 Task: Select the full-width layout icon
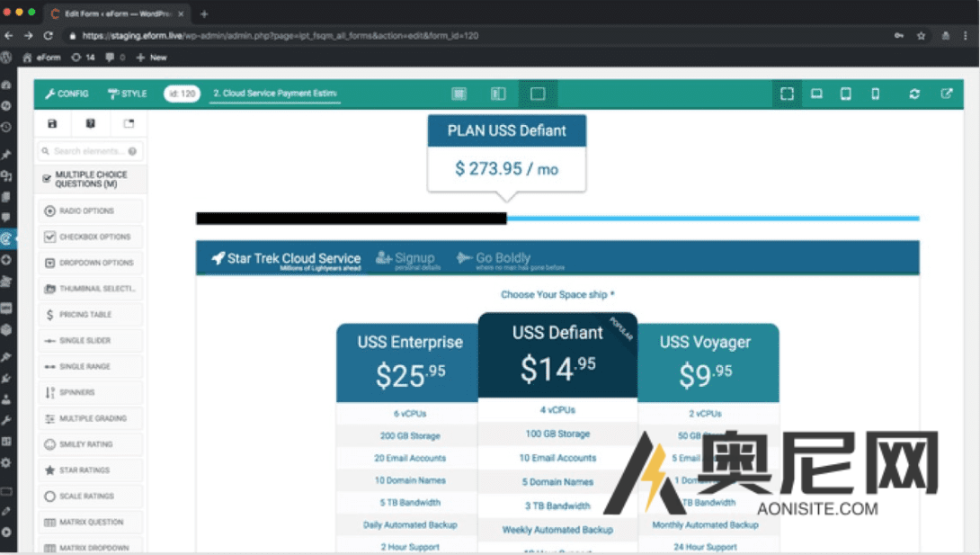pyautogui.click(x=538, y=94)
